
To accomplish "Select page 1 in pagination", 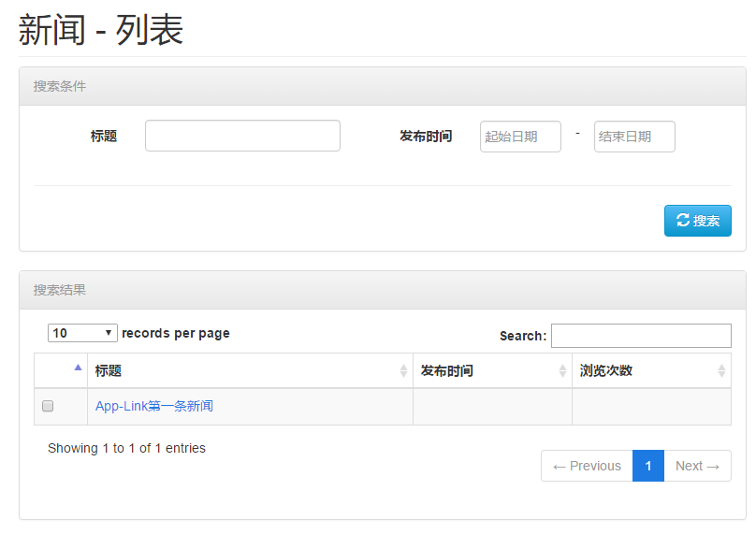I will coord(648,466).
